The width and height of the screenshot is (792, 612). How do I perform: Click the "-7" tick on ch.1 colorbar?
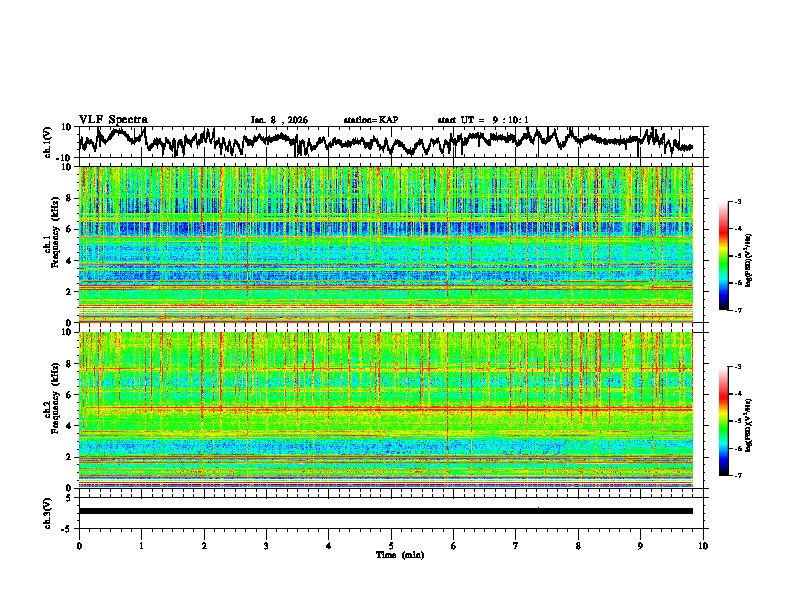click(738, 310)
